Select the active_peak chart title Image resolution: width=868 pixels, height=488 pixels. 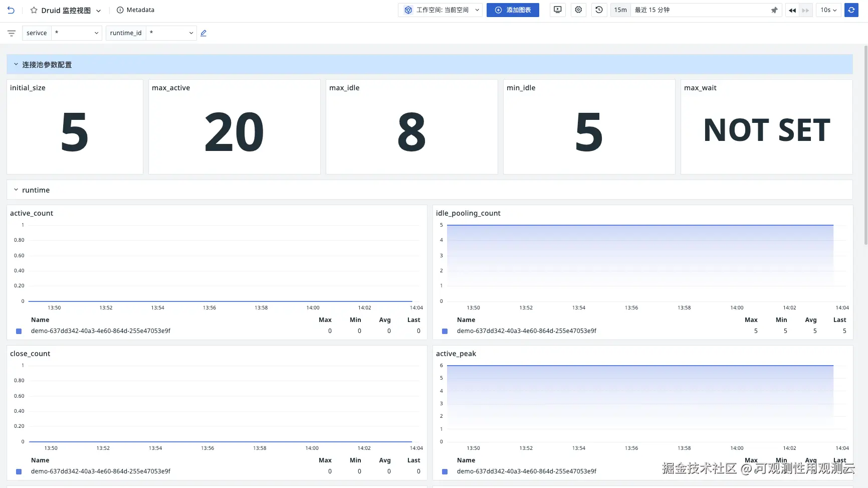coord(456,354)
